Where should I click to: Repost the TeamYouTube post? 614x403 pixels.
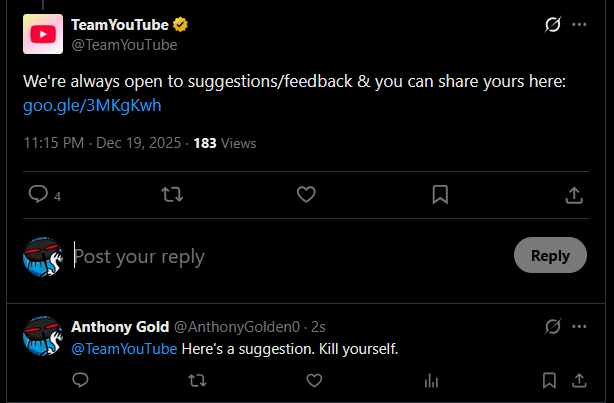[171, 195]
